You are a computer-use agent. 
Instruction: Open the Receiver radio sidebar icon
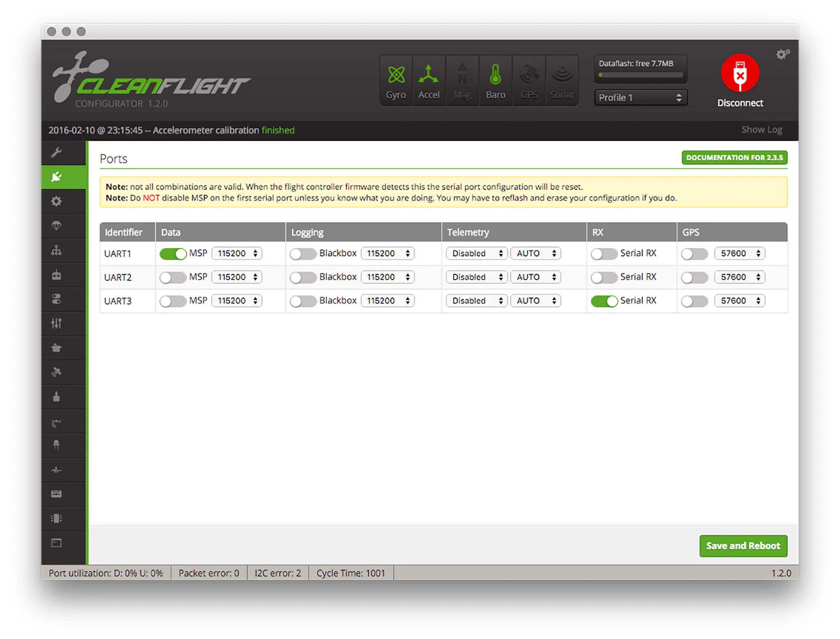[57, 275]
